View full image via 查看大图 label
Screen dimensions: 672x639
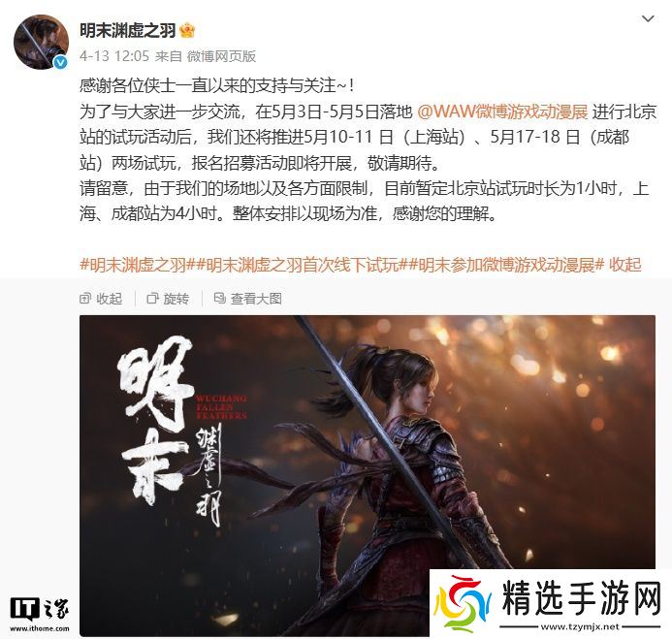click(x=256, y=299)
